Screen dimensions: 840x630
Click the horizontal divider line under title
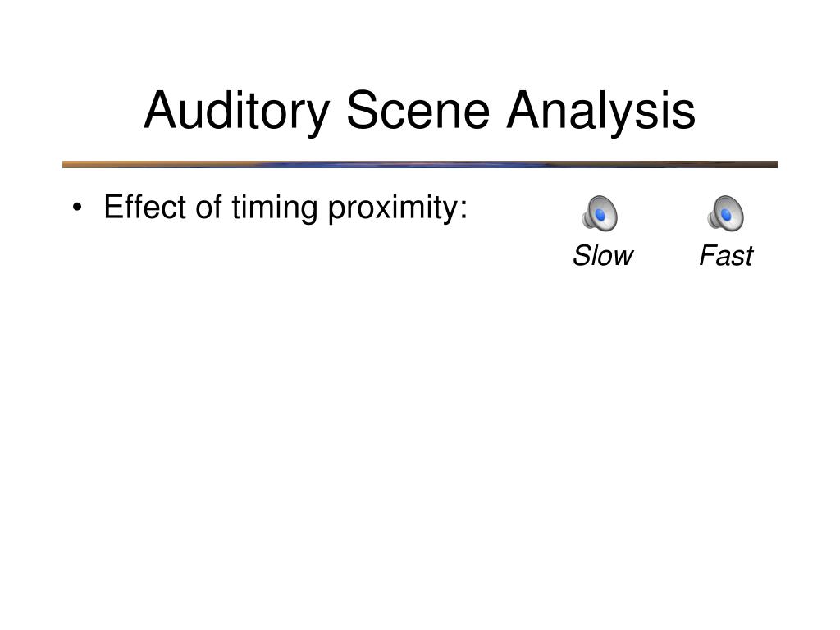coord(419,164)
